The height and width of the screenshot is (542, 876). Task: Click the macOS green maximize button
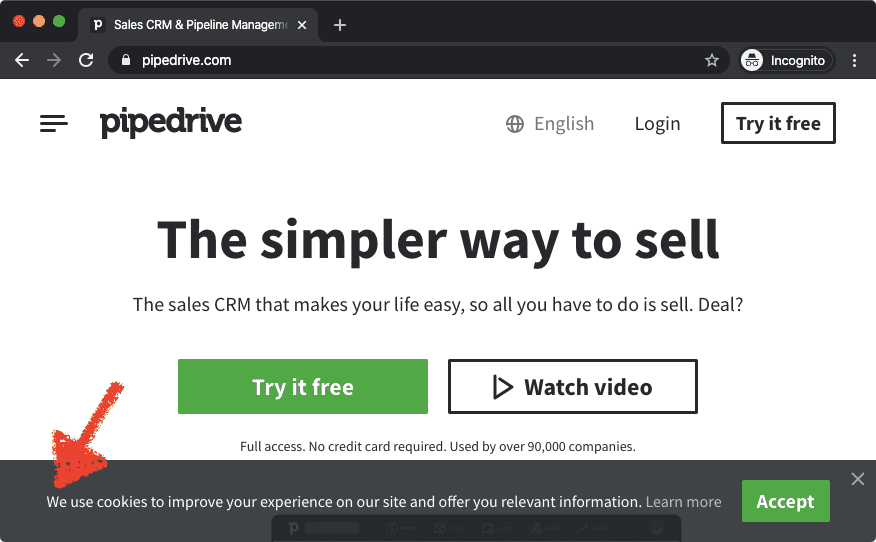pyautogui.click(x=59, y=22)
